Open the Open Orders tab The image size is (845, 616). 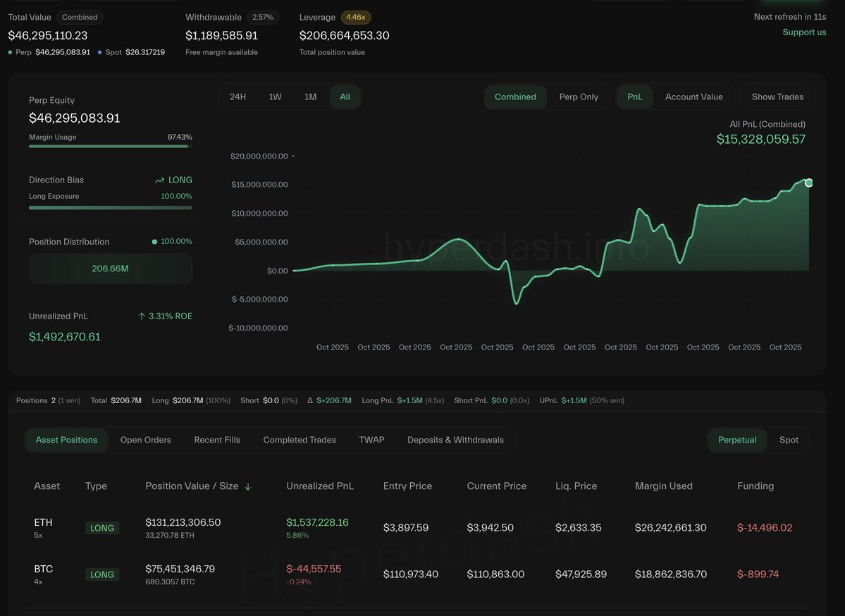(145, 440)
